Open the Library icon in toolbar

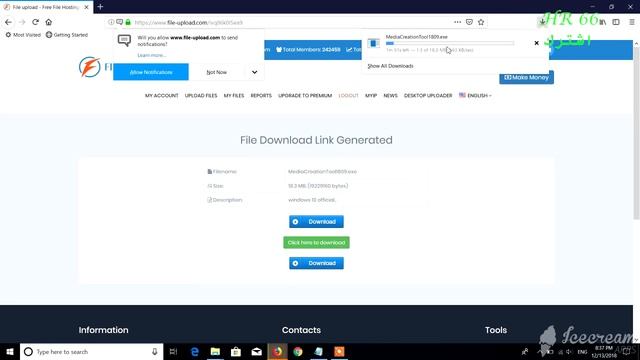pyautogui.click(x=603, y=22)
